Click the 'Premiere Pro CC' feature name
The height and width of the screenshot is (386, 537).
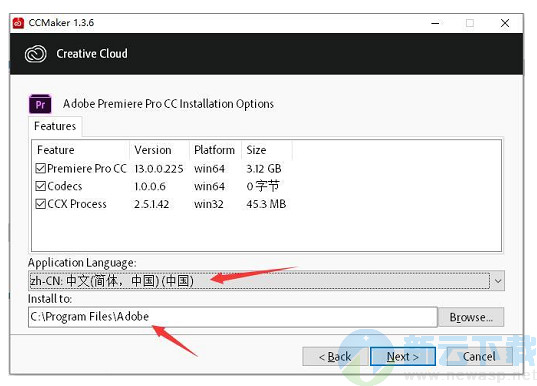pos(87,169)
